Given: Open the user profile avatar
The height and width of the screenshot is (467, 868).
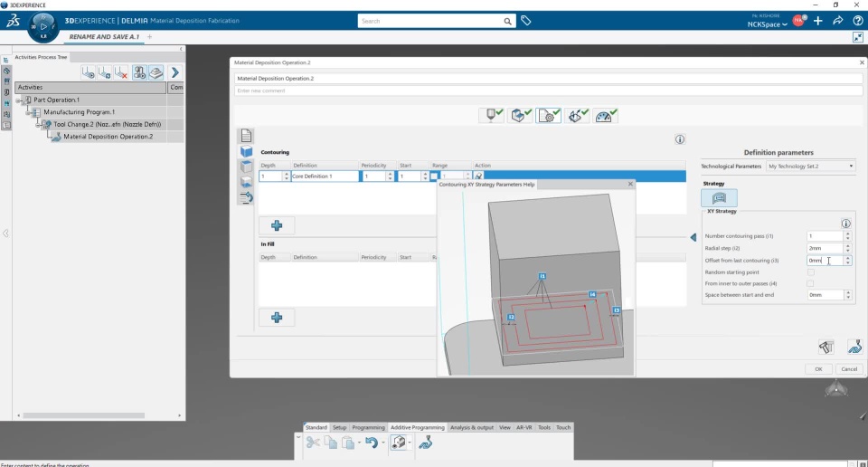Looking at the screenshot, I should click(798, 21).
